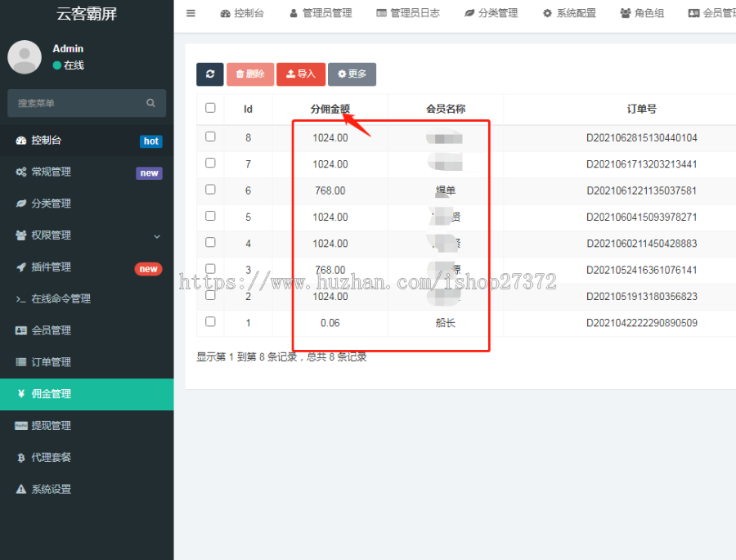Click member name 船长
The width and height of the screenshot is (736, 560).
446,323
